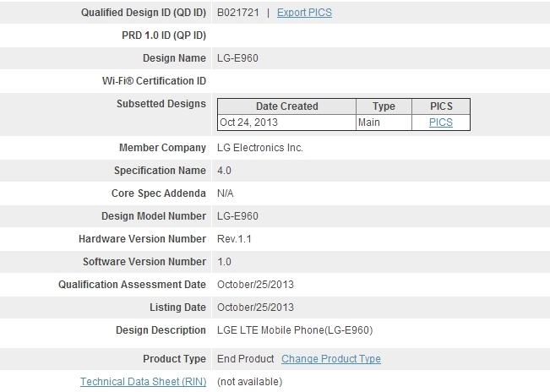
Task: Select the Hardware Version value Rev.1.1
Action: click(235, 239)
